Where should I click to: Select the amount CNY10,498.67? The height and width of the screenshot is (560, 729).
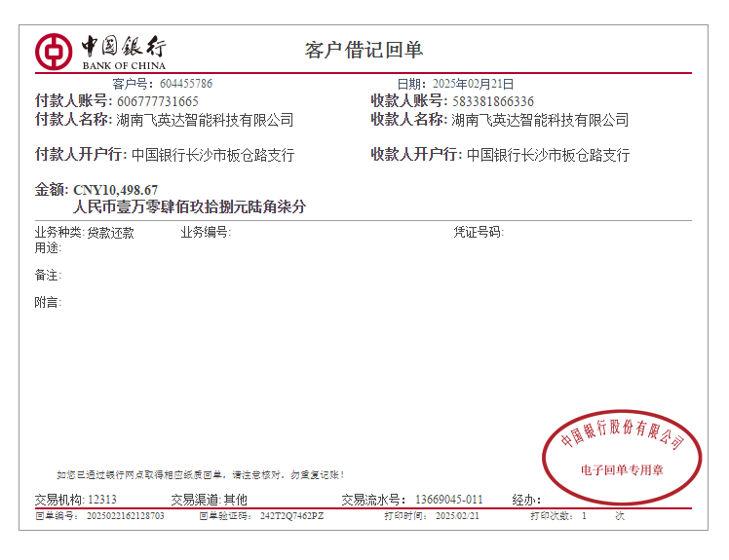tap(116, 190)
